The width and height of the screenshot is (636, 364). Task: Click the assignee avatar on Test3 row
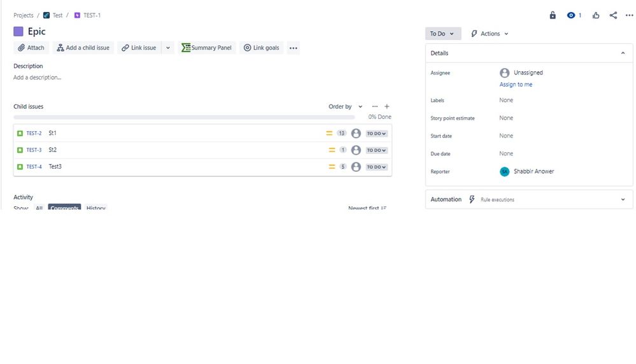[356, 167]
